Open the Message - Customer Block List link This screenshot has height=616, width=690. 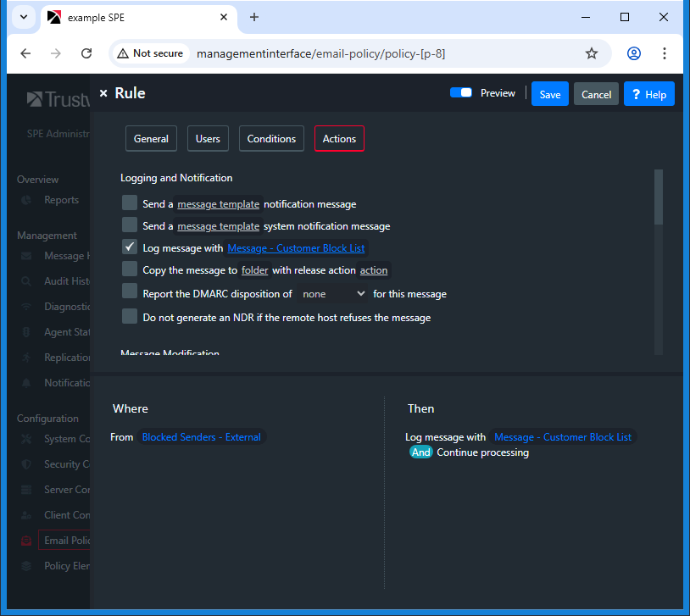coord(296,248)
